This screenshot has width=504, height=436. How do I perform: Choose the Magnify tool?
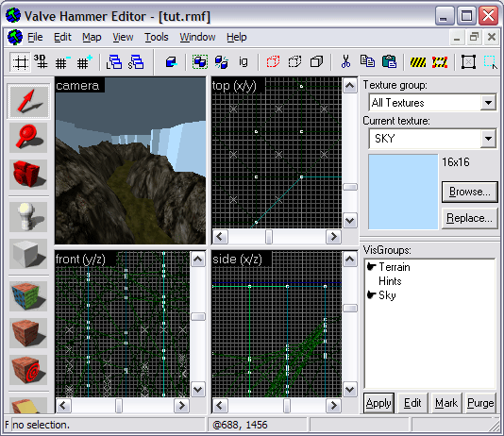[28, 138]
